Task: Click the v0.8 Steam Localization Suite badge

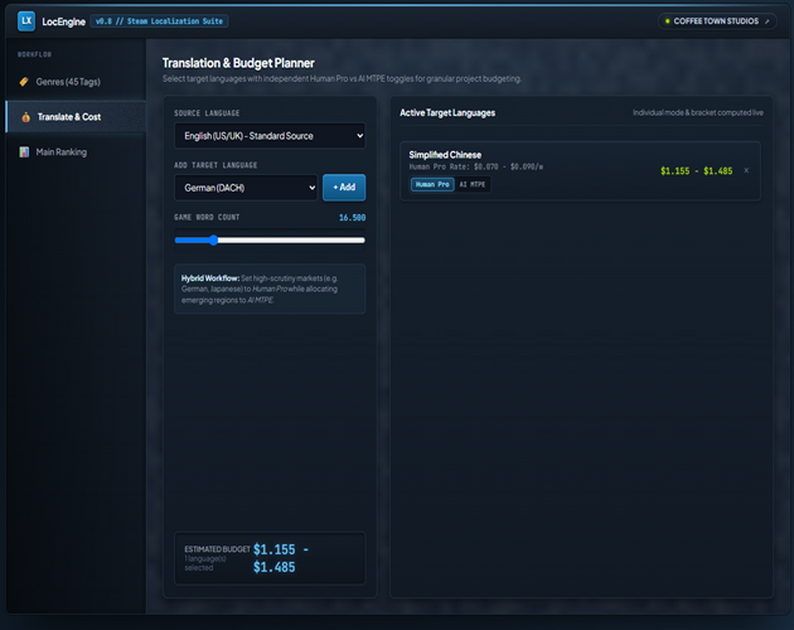Action: tap(159, 21)
